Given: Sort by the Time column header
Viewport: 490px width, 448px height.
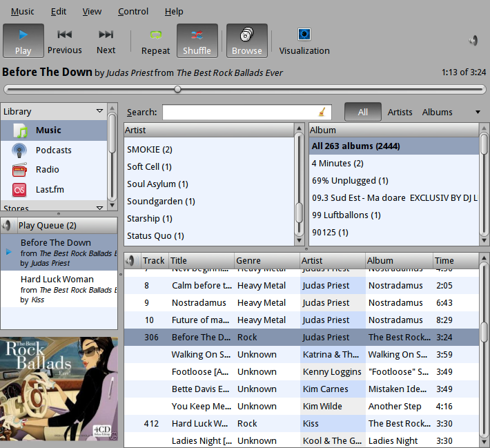Looking at the screenshot, I should (x=455, y=260).
